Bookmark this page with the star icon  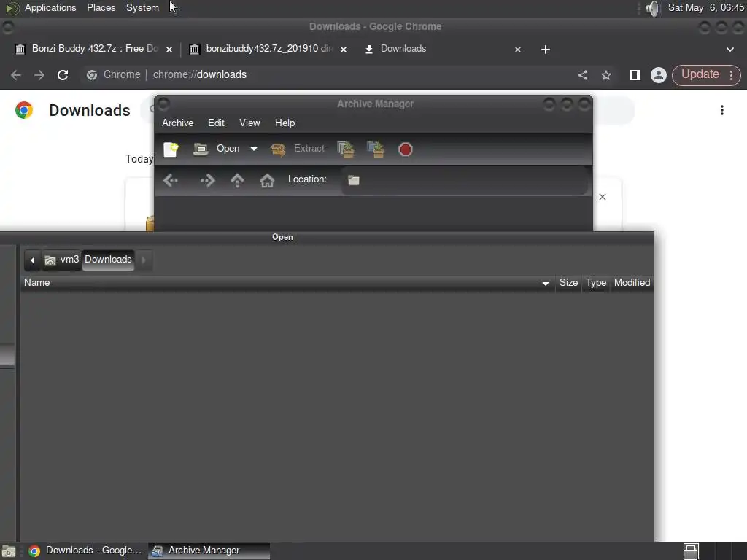(606, 75)
